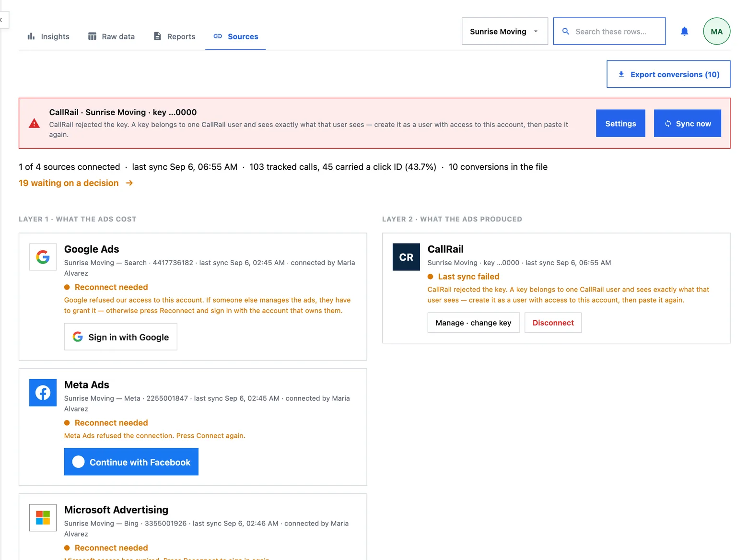
Task: Open the Sunrise Moving account dropdown
Action: [x=504, y=31]
